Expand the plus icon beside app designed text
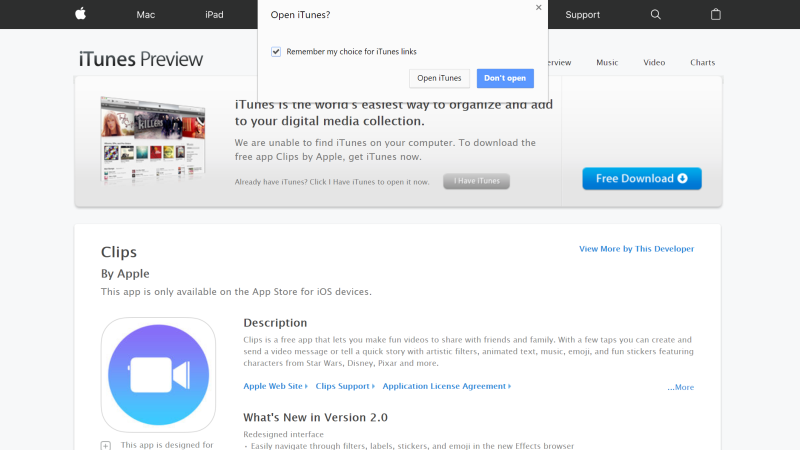The height and width of the screenshot is (450, 800). [106, 445]
